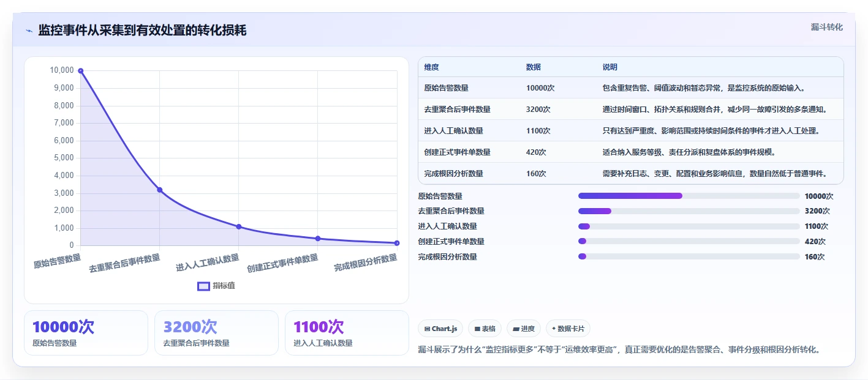Click the table cell 完成根因分析数量
868x380 pixels.
click(x=453, y=174)
